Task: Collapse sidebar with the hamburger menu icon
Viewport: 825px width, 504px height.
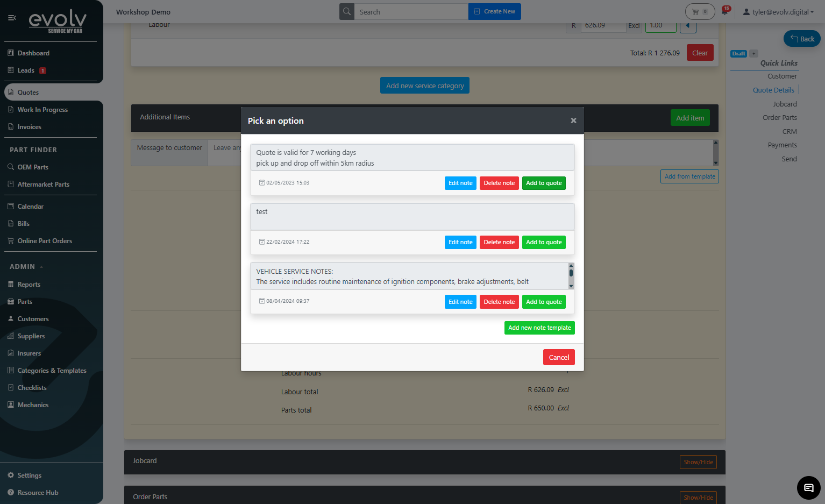Action: (x=12, y=18)
